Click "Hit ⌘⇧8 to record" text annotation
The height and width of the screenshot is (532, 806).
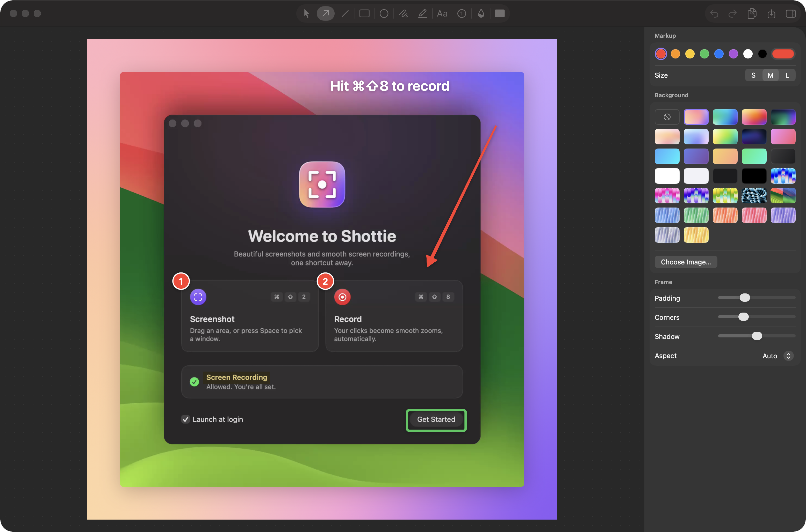tap(390, 86)
